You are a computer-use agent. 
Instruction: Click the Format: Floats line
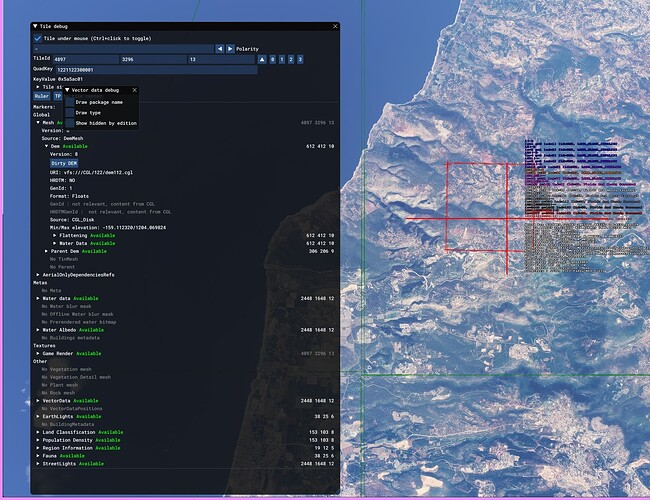(x=69, y=196)
